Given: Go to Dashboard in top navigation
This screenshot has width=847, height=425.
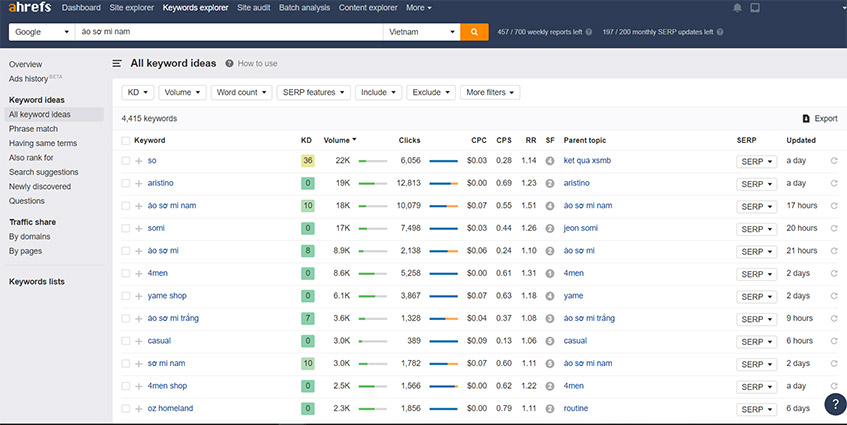Looking at the screenshot, I should 81,8.
